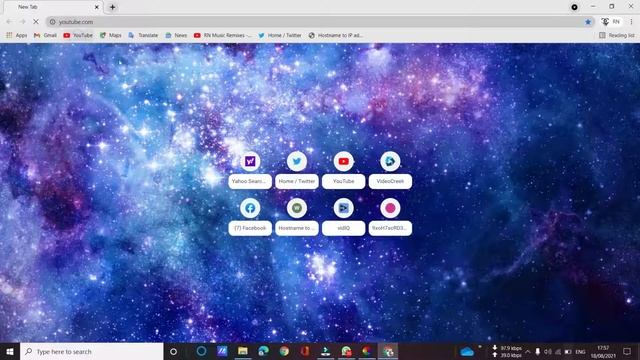Select the New Tab tab
Screen dimensions: 640x360
(53, 7)
